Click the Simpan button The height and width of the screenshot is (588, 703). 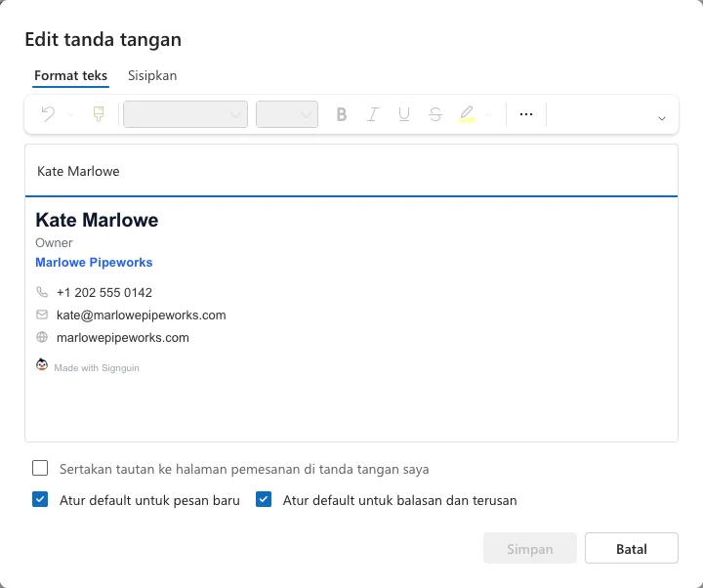(x=530, y=548)
